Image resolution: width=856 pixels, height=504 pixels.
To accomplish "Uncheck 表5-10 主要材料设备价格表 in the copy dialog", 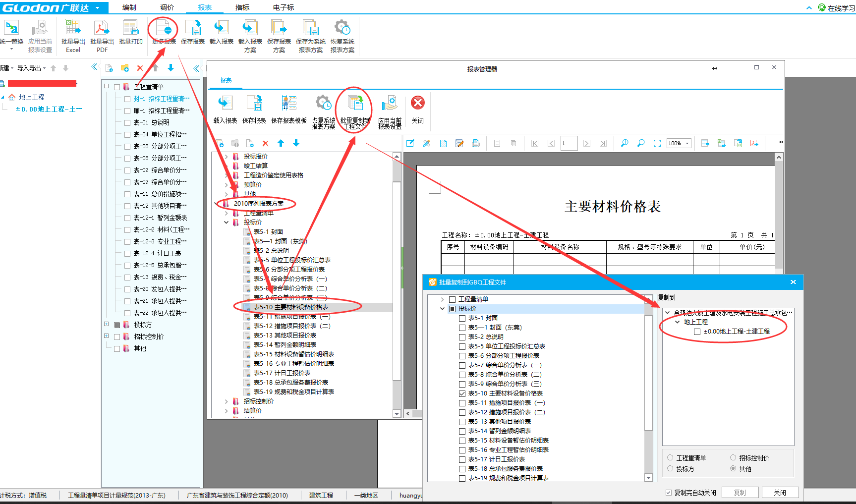I will [462, 393].
